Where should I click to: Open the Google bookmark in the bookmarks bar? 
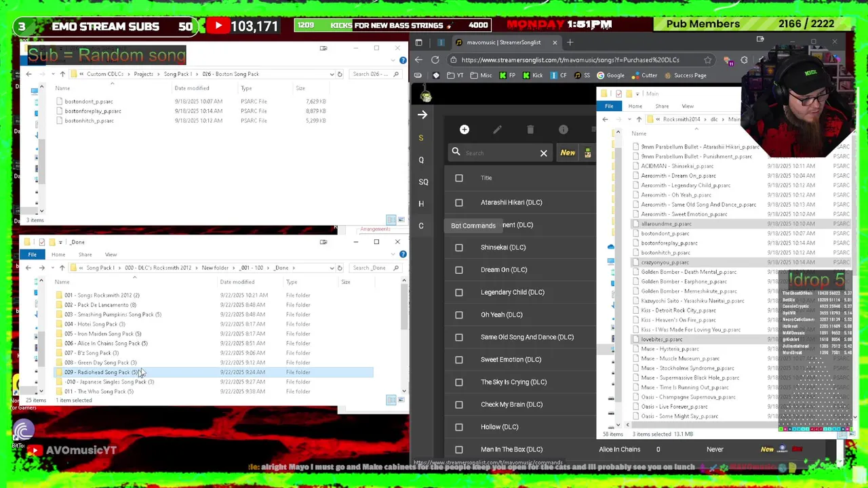[x=610, y=75]
